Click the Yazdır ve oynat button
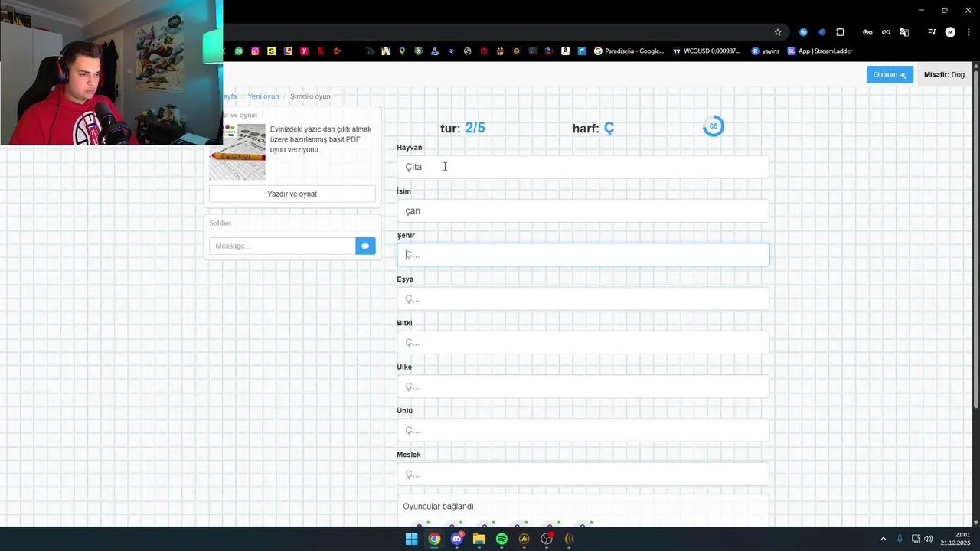The height and width of the screenshot is (551, 980). pyautogui.click(x=292, y=194)
